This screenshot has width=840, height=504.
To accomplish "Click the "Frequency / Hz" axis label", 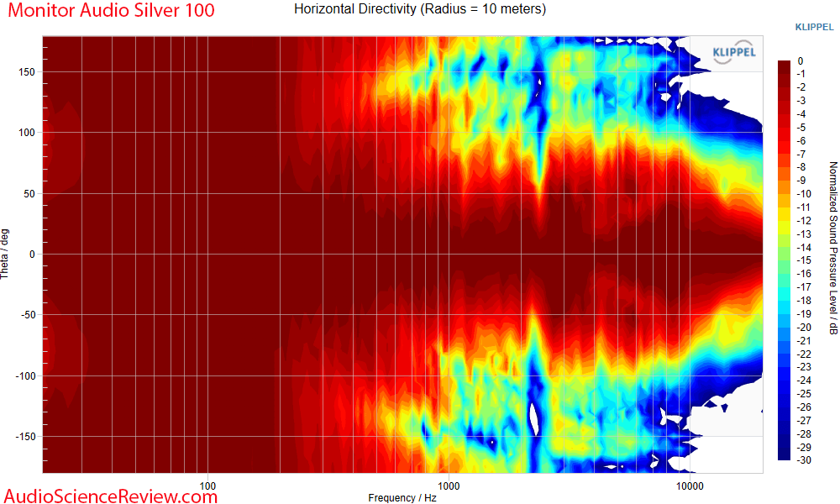I will point(402,497).
